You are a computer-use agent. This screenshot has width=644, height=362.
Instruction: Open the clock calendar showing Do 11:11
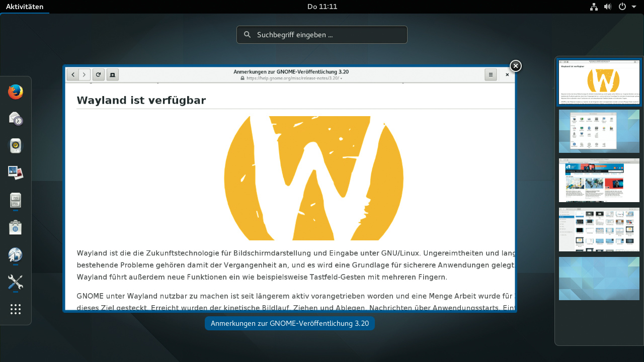pos(322,7)
